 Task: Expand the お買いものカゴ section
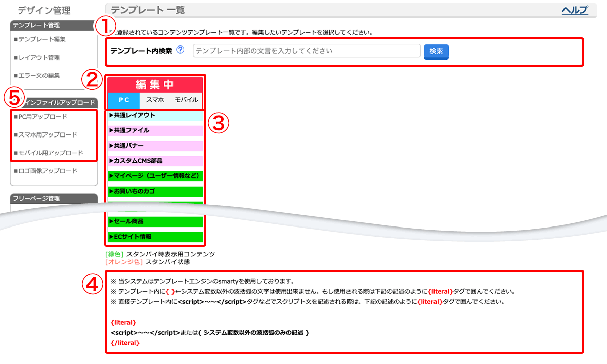[x=155, y=191]
